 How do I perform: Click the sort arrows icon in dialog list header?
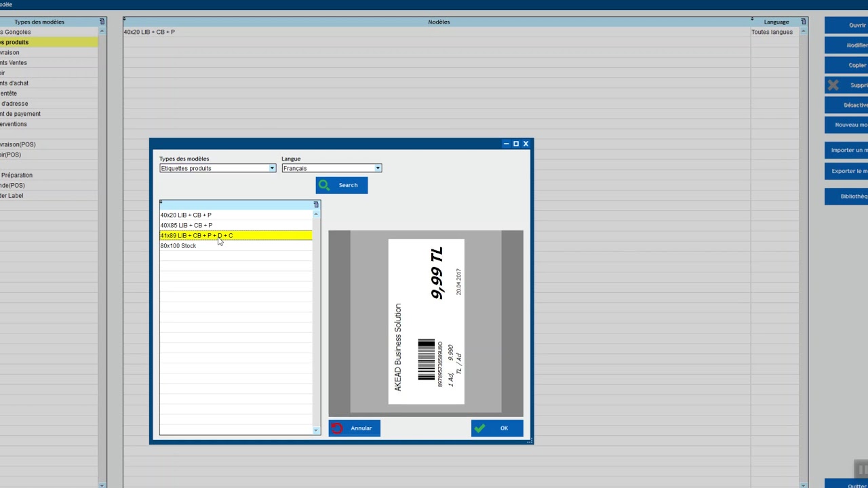pyautogui.click(x=161, y=202)
